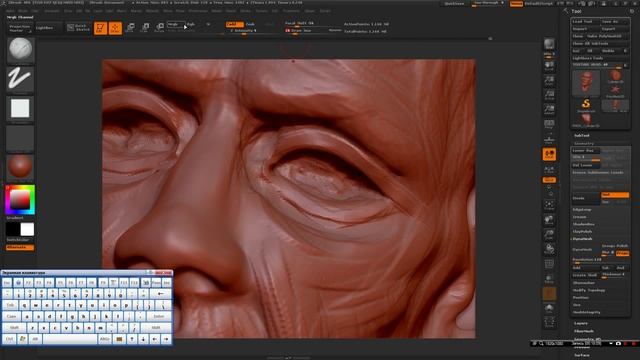
Task: Enable Zsub sculpt mode
Action: [x=250, y=24]
